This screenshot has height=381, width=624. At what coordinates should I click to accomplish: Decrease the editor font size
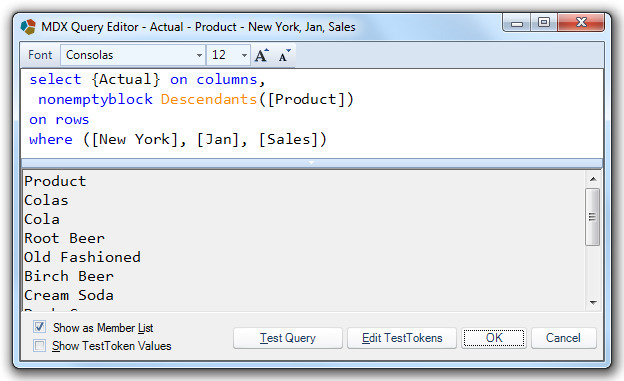(284, 55)
